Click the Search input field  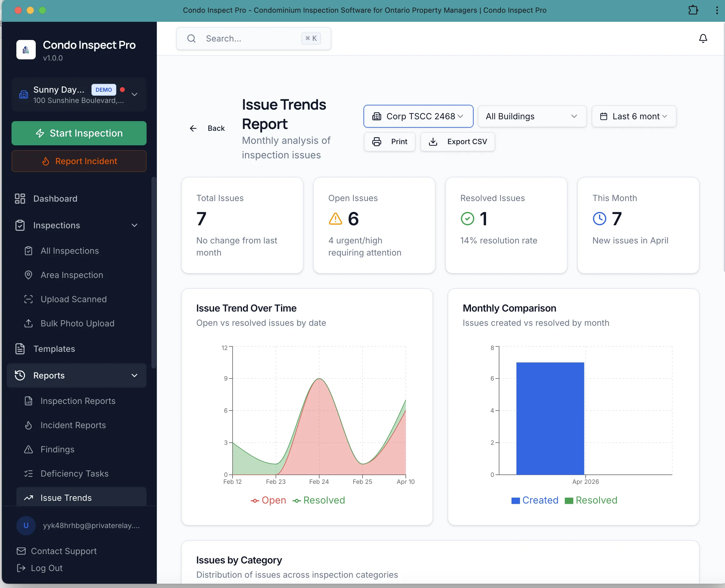(x=253, y=39)
